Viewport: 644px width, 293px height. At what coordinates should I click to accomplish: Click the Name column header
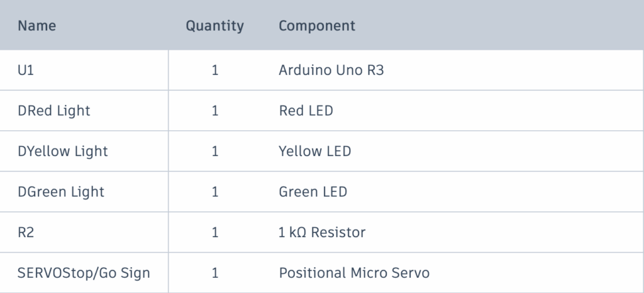click(x=36, y=26)
